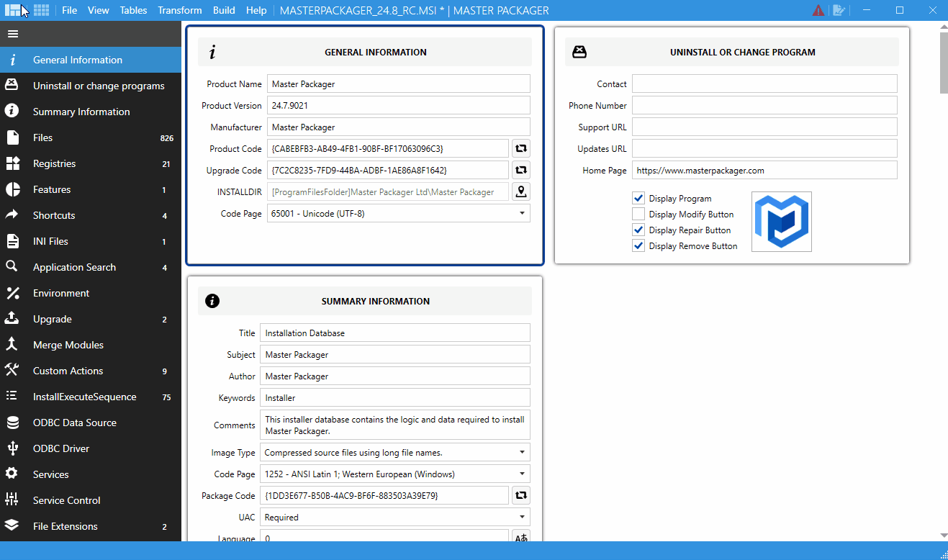Open the Image Type dropdown
The height and width of the screenshot is (560, 948).
395,452
